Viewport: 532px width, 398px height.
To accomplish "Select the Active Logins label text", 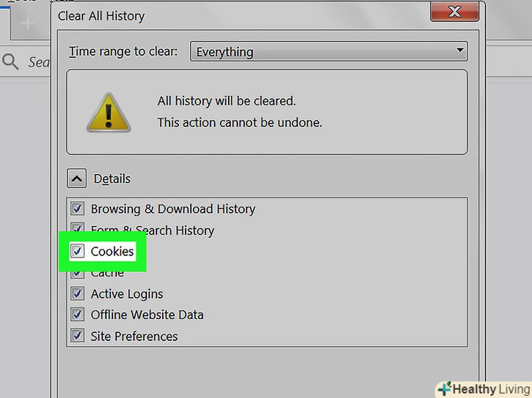I will click(x=127, y=294).
